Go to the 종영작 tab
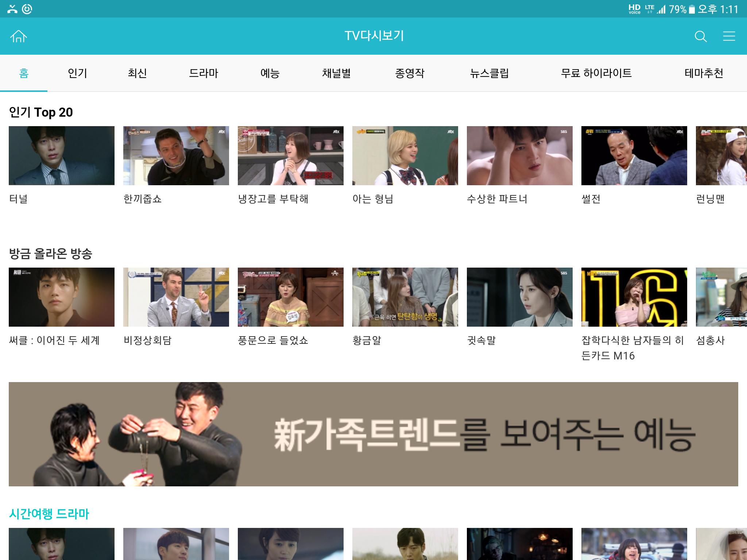Image resolution: width=747 pixels, height=560 pixels. (410, 73)
